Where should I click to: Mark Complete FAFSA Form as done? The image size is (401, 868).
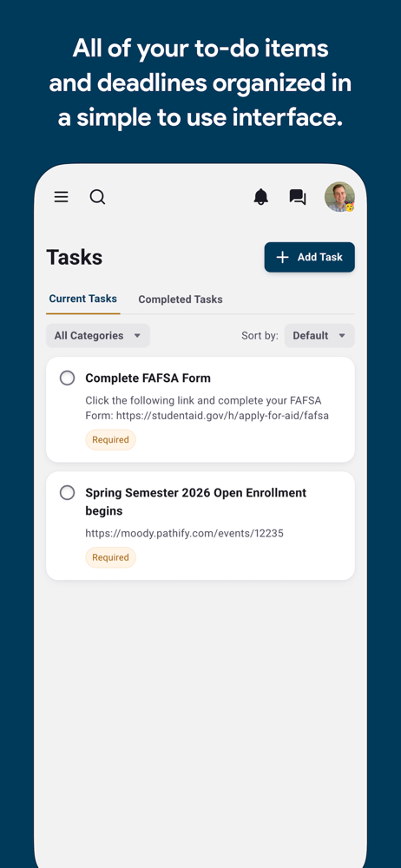(67, 378)
